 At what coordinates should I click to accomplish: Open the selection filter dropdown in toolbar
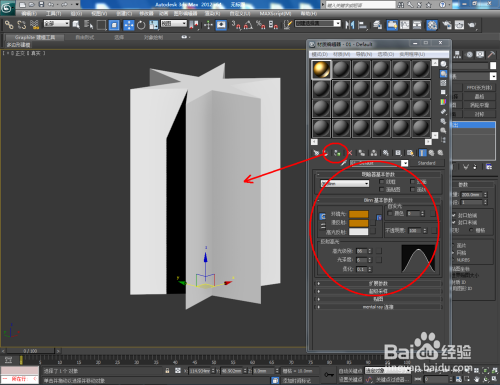57,23
